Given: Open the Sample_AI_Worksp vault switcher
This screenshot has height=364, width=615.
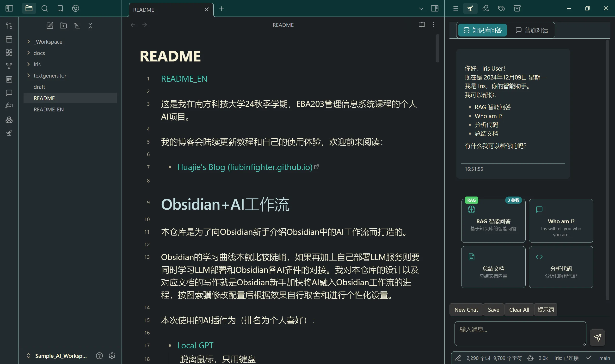Looking at the screenshot, I should pyautogui.click(x=56, y=356).
